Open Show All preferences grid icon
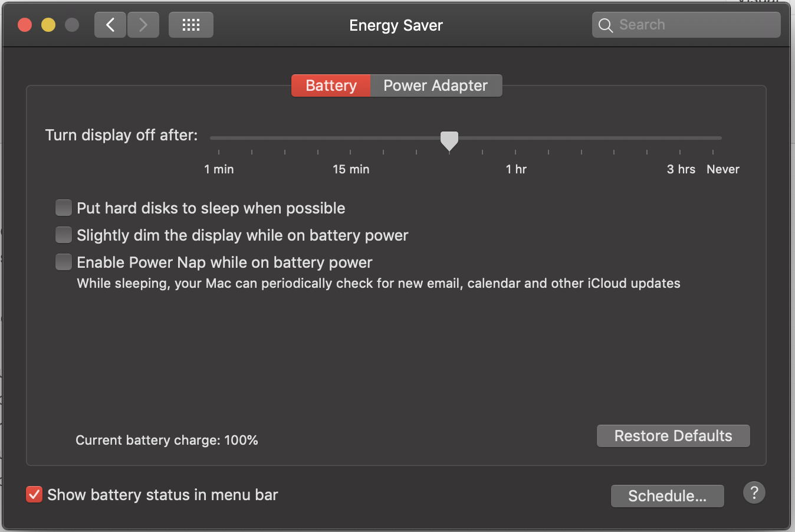This screenshot has width=795, height=532. click(x=190, y=24)
